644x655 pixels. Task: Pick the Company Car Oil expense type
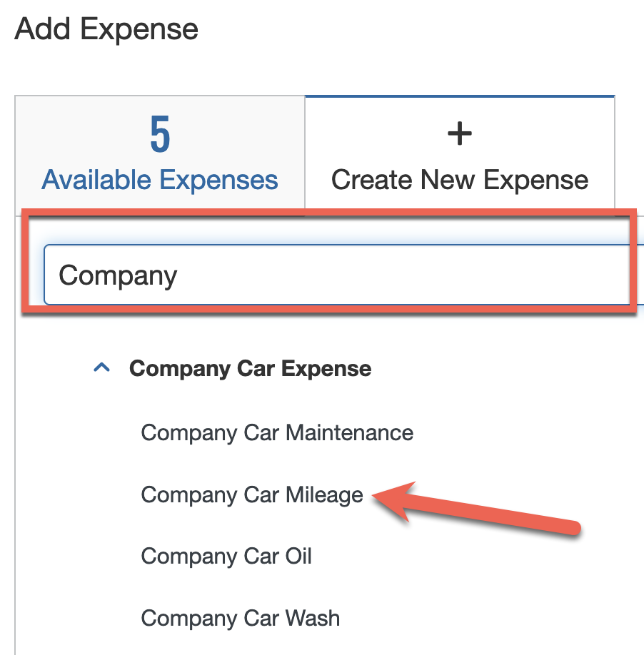tap(226, 556)
